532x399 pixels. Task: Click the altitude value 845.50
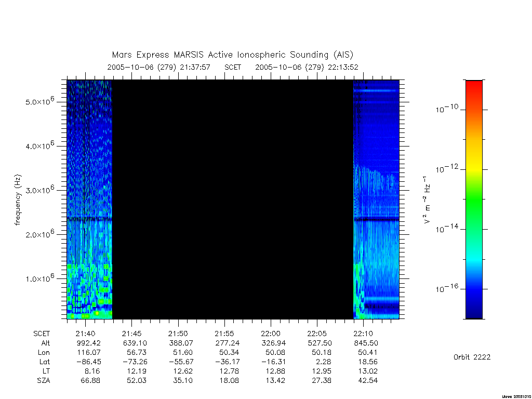pos(366,343)
